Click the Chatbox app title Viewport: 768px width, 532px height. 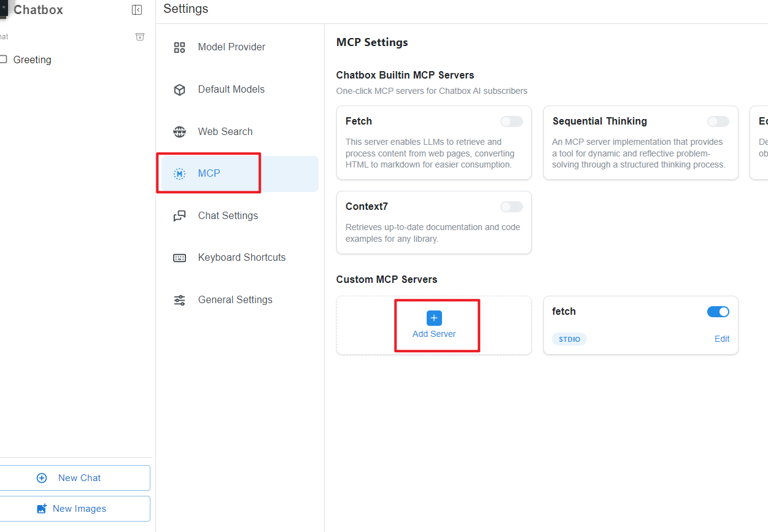[38, 10]
